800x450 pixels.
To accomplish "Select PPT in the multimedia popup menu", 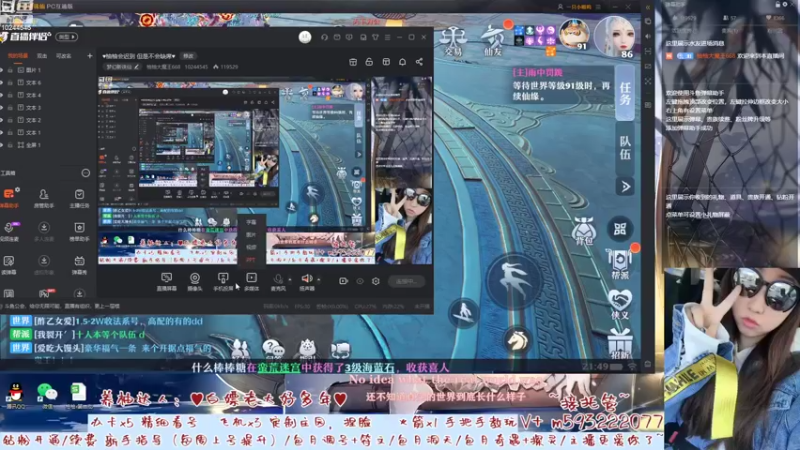I will [x=251, y=260].
